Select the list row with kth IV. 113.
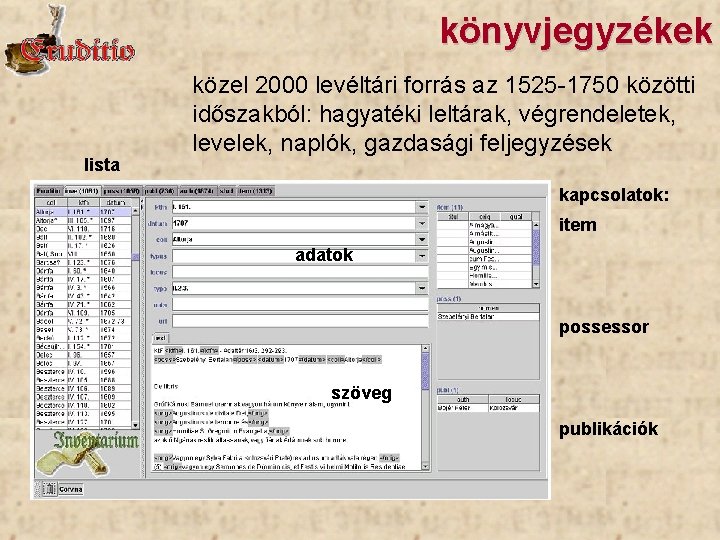The height and width of the screenshot is (540, 720). [x=83, y=414]
